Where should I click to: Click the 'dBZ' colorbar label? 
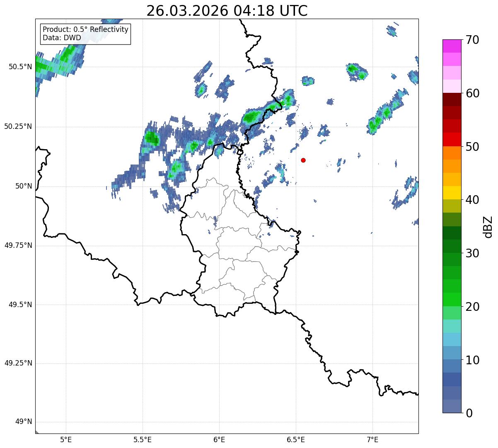point(488,227)
